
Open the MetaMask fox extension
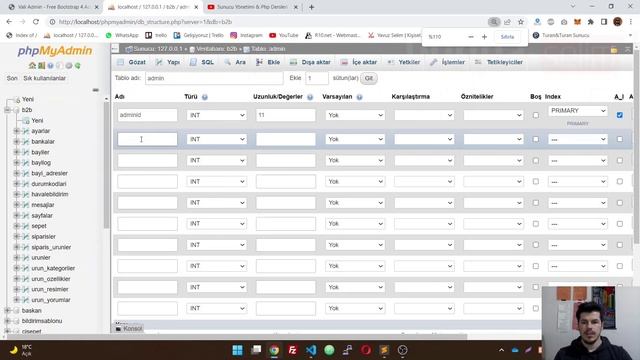pyautogui.click(x=577, y=22)
